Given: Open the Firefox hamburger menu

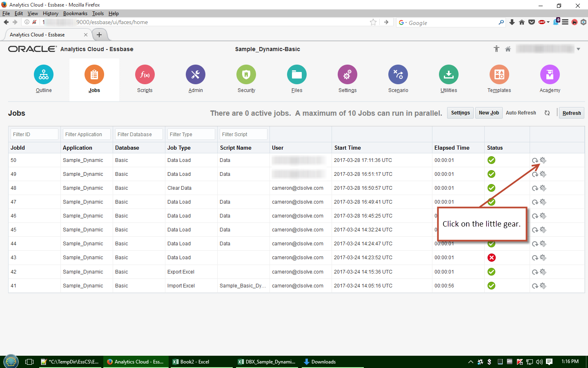Looking at the screenshot, I should [x=565, y=22].
